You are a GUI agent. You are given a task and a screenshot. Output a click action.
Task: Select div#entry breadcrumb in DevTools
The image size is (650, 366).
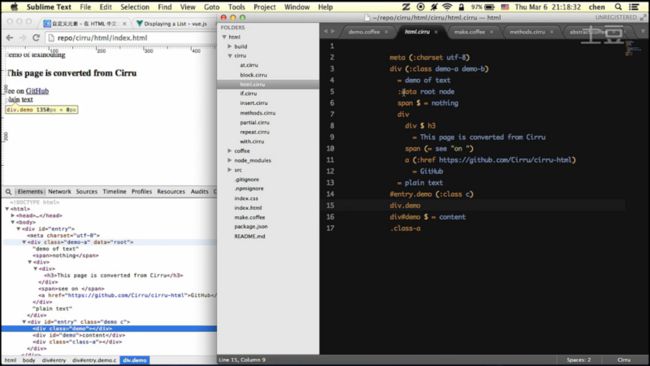click(x=53, y=360)
